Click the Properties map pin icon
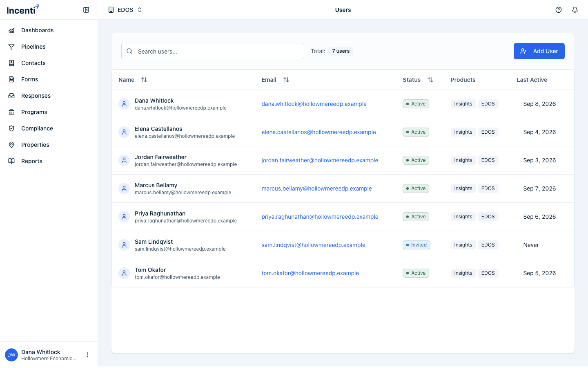This screenshot has width=588, height=368. [11, 145]
